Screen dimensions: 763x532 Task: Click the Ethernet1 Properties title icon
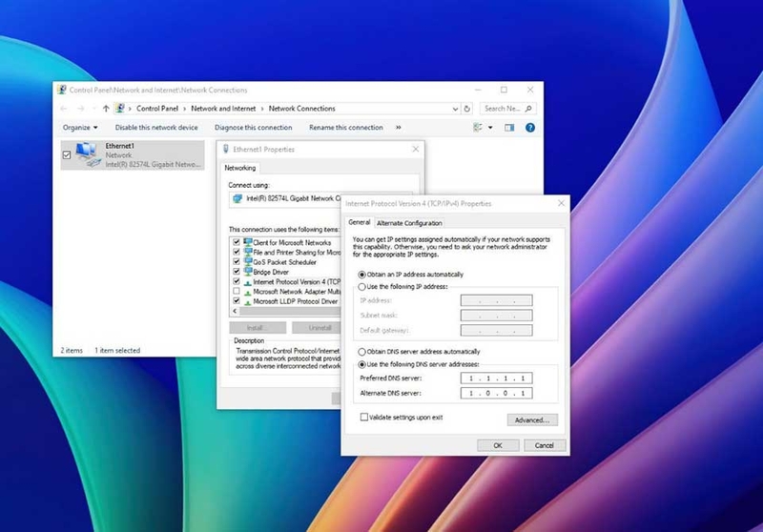coord(226,149)
